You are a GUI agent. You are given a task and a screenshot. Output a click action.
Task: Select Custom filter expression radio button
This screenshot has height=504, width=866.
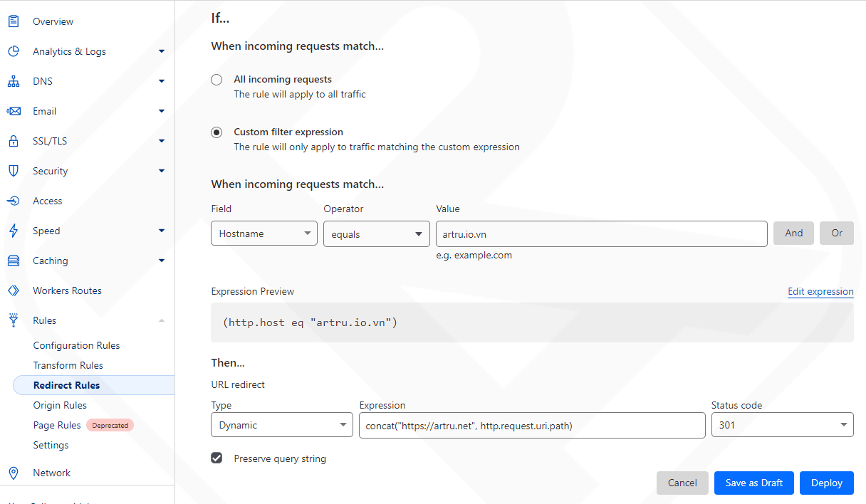[x=216, y=132]
